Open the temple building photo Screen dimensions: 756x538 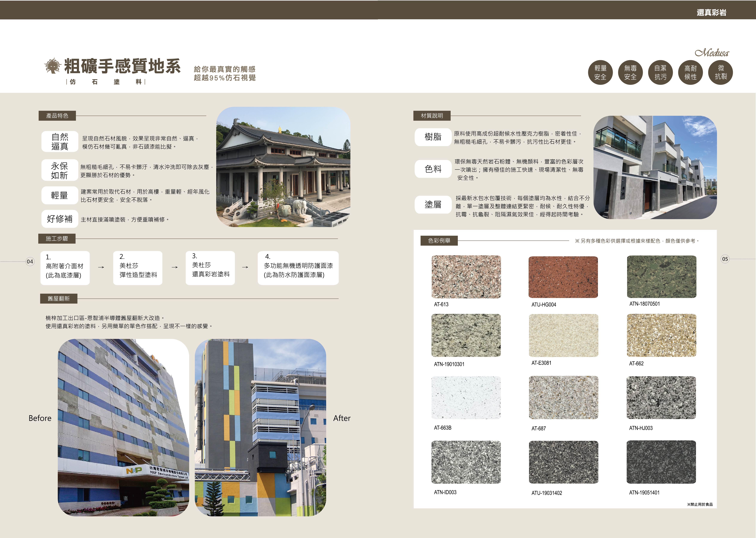click(283, 167)
